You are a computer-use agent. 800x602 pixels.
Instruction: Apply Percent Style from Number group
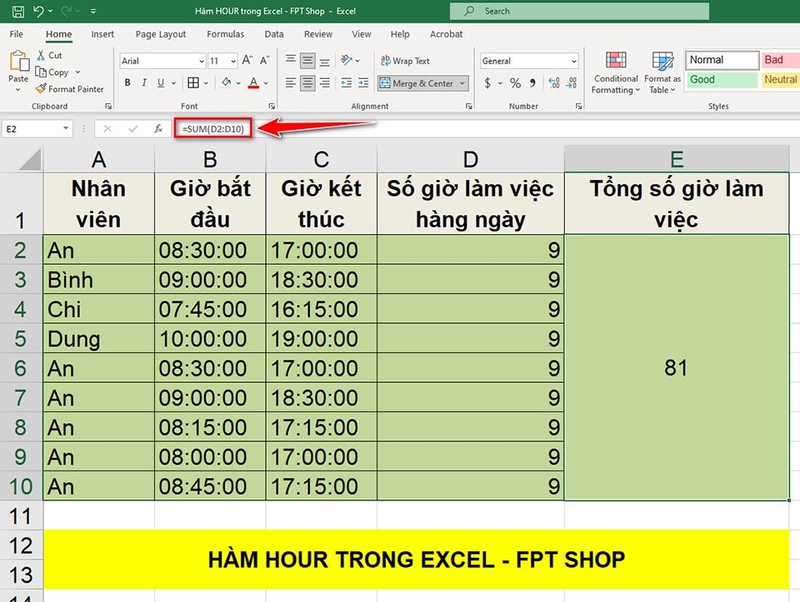[515, 82]
